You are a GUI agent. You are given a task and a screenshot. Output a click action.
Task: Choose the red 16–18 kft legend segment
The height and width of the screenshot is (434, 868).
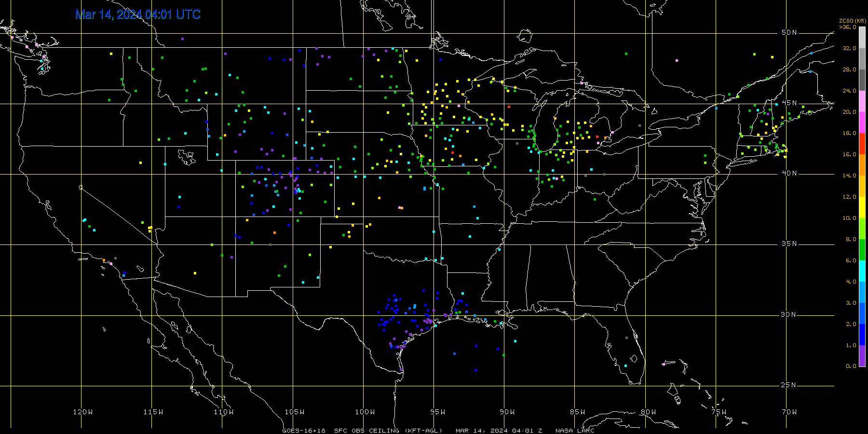(862, 144)
